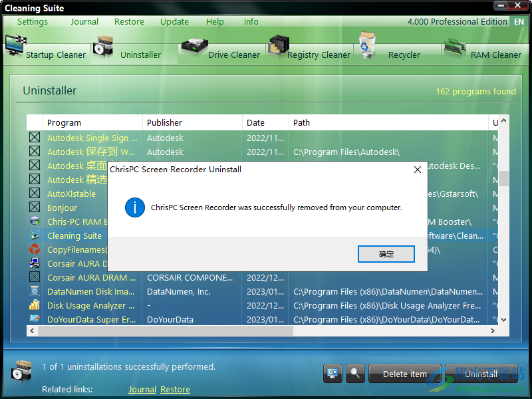Click the monitor icon button near Delete item
532x399 pixels.
pos(332,374)
